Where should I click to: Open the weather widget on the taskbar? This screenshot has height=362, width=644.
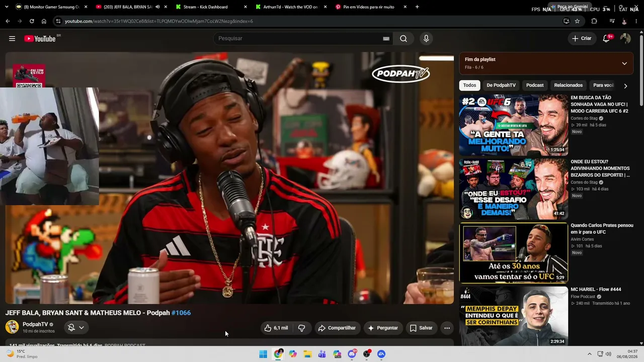(22, 354)
